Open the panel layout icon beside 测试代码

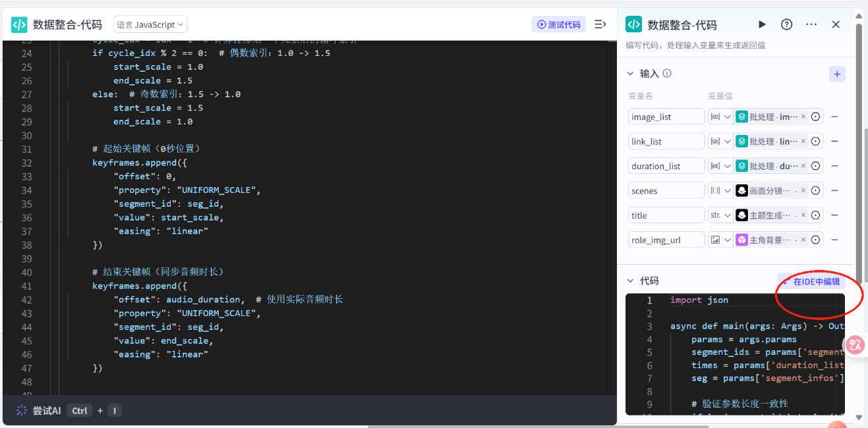click(x=600, y=24)
